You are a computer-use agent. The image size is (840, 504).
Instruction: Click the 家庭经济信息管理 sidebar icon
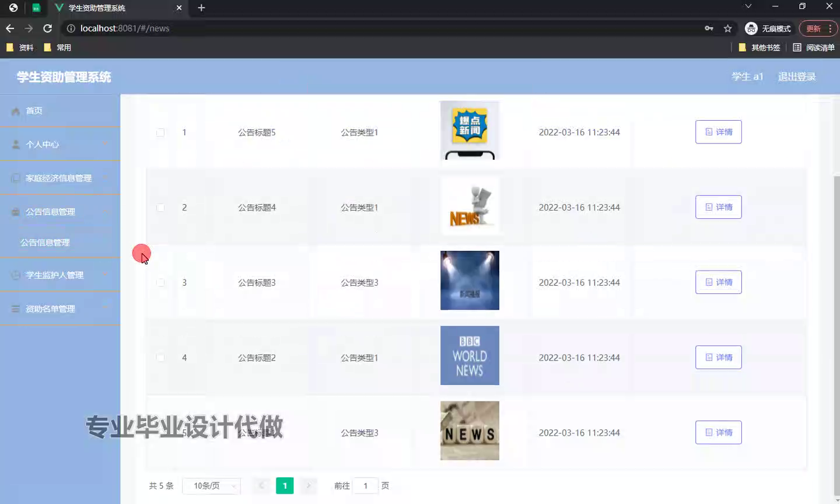click(16, 178)
